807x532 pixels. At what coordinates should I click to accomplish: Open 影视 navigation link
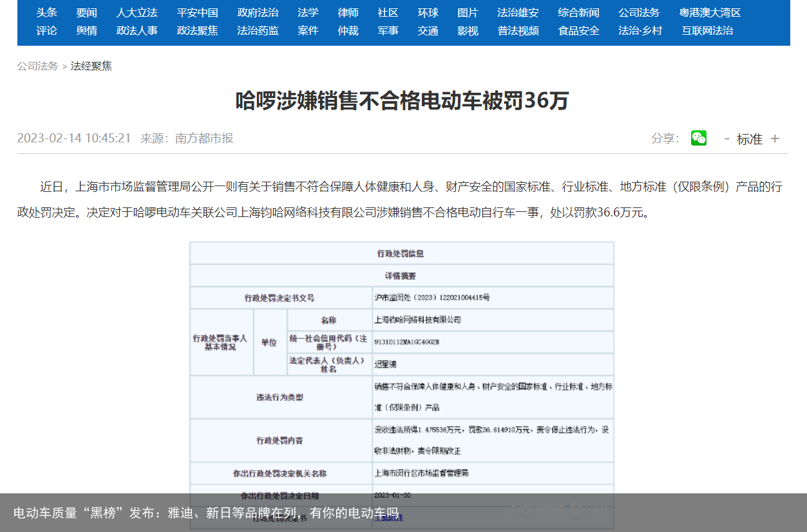468,30
